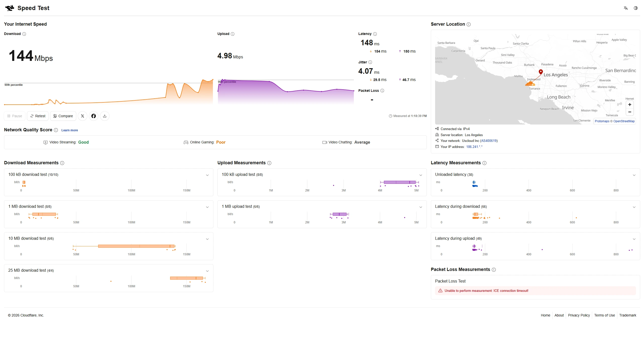
Task: Click the Upload Measurements info icon
Action: pyautogui.click(x=269, y=163)
